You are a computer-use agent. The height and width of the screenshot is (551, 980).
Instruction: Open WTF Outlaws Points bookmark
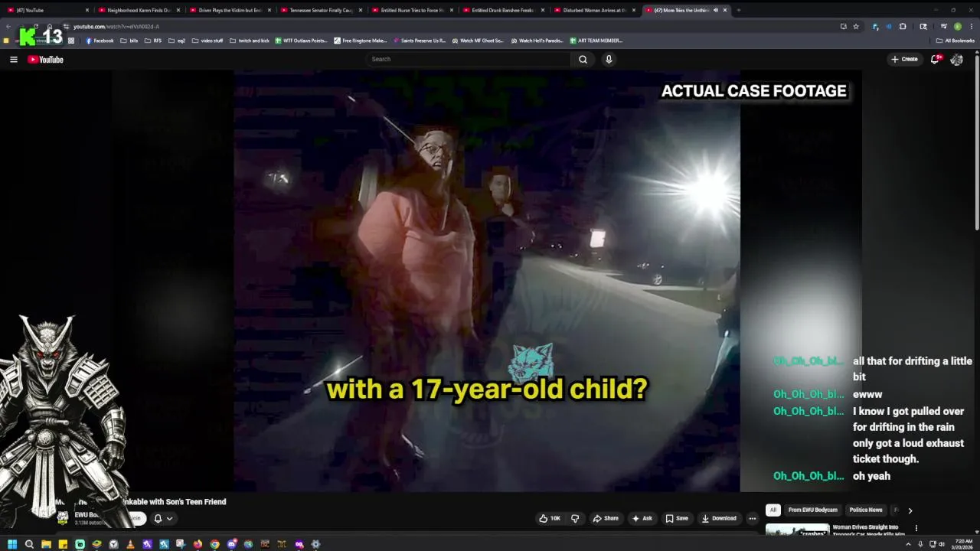301,41
